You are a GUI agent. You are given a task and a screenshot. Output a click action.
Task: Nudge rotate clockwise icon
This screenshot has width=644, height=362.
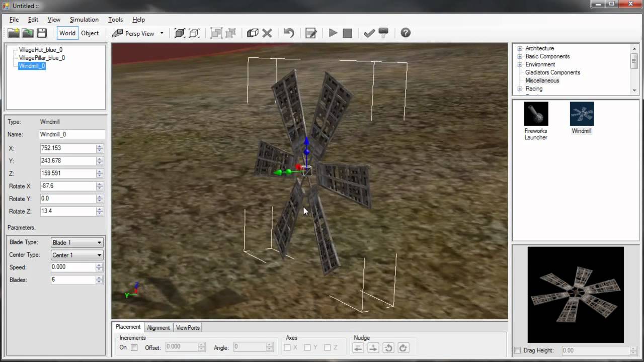(403, 347)
